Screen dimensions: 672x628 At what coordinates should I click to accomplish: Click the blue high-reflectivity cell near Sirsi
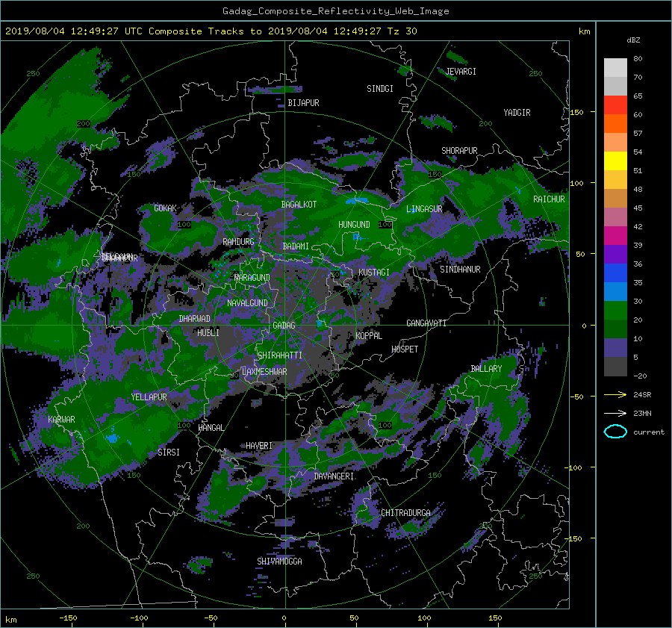pos(112,438)
